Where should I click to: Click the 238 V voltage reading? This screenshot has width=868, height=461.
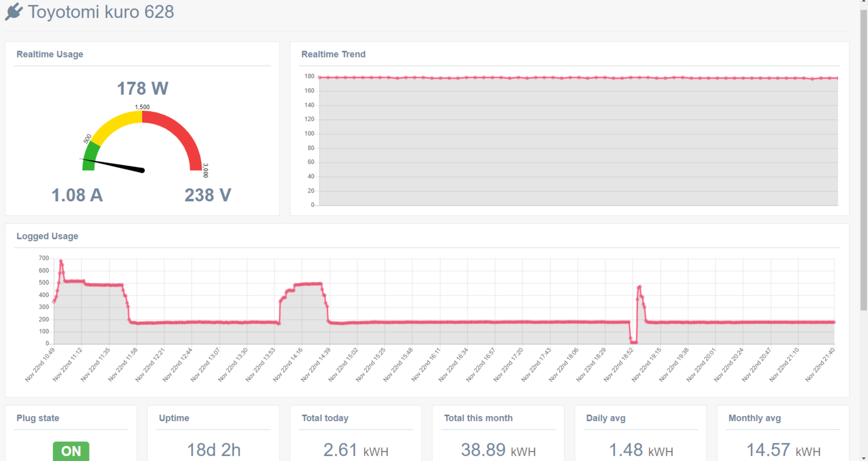pos(208,195)
